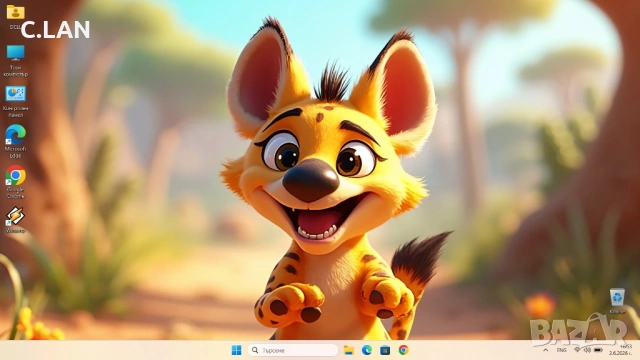Switch input language via ENG indicator
640x360 pixels.
point(562,350)
